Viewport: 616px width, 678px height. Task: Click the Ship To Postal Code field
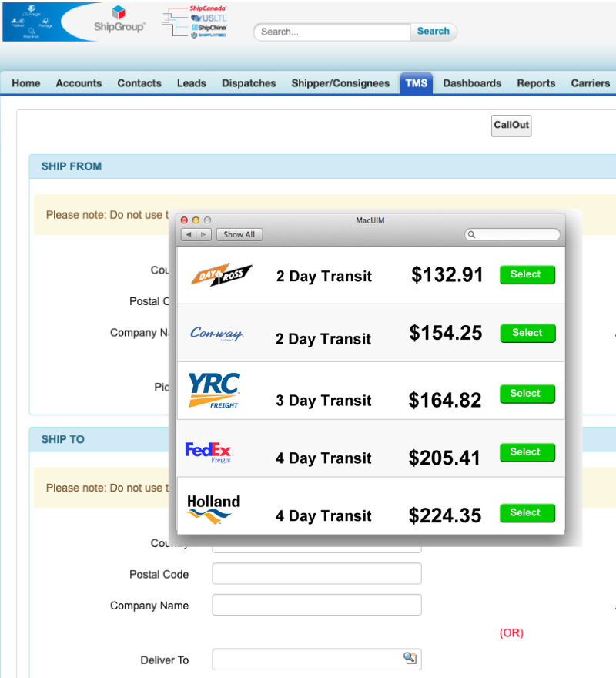point(316,574)
